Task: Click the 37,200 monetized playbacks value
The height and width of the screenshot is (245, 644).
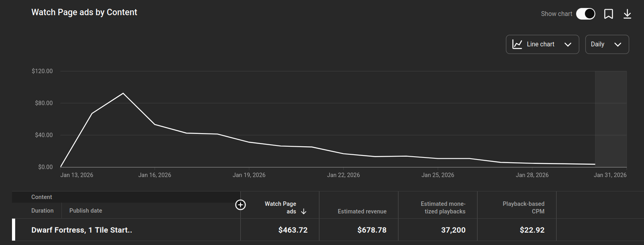Action: pyautogui.click(x=453, y=230)
